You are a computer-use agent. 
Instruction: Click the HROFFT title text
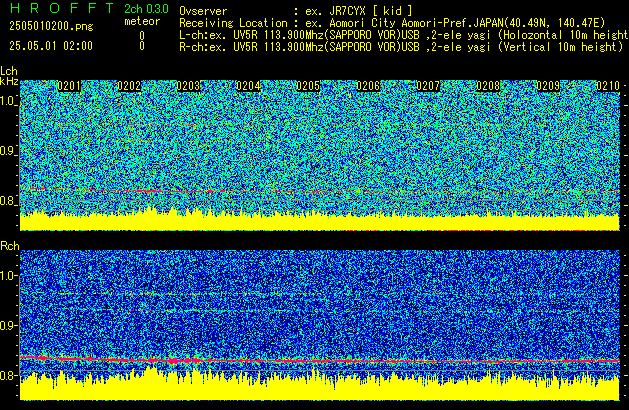point(62,8)
